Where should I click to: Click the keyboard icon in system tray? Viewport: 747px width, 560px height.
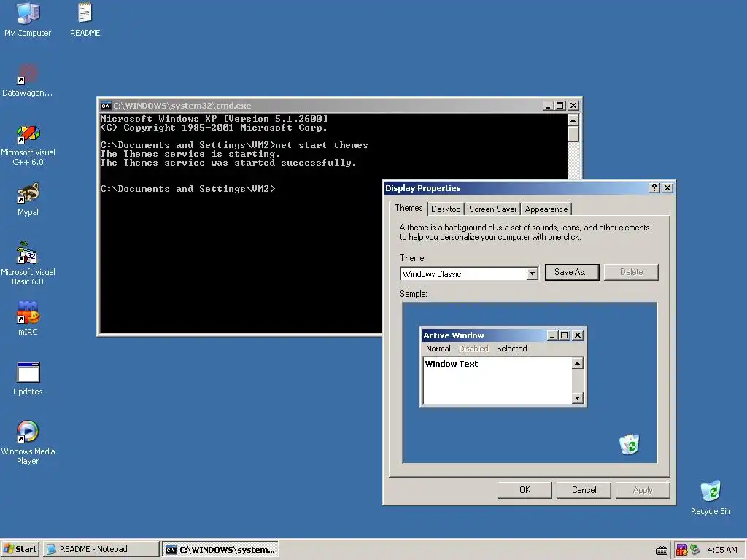click(x=661, y=550)
